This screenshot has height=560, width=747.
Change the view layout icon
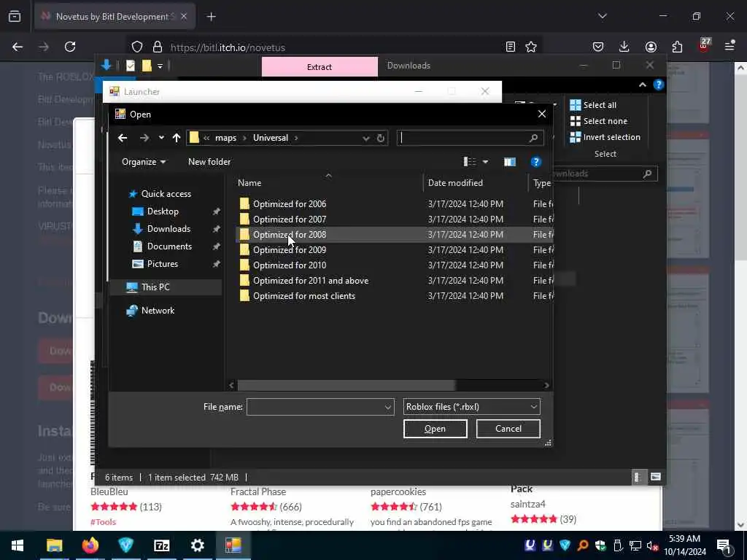(x=470, y=162)
